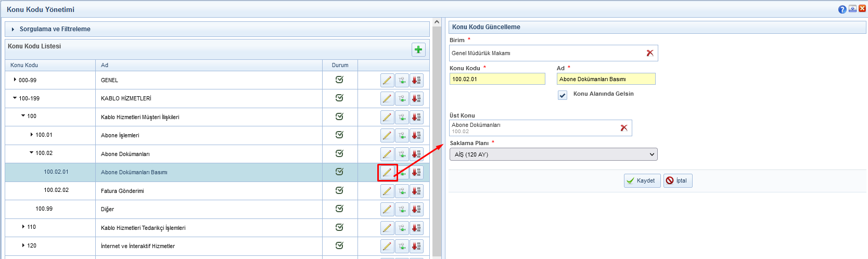
Task: Click red arrow binary icon in 100.02 Abone Dokümanları row
Action: pos(416,154)
